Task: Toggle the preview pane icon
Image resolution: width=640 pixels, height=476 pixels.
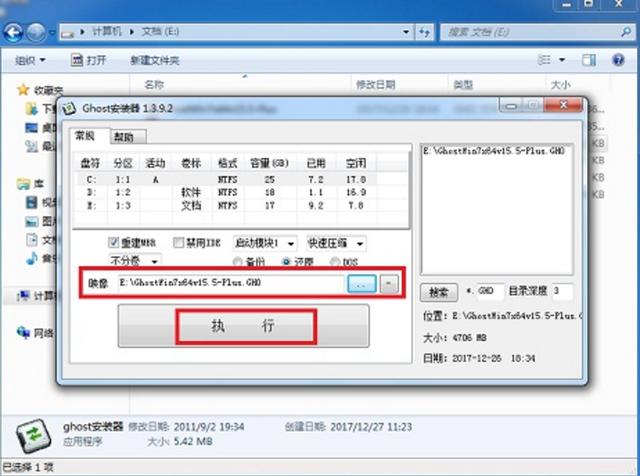Action: tap(588, 60)
